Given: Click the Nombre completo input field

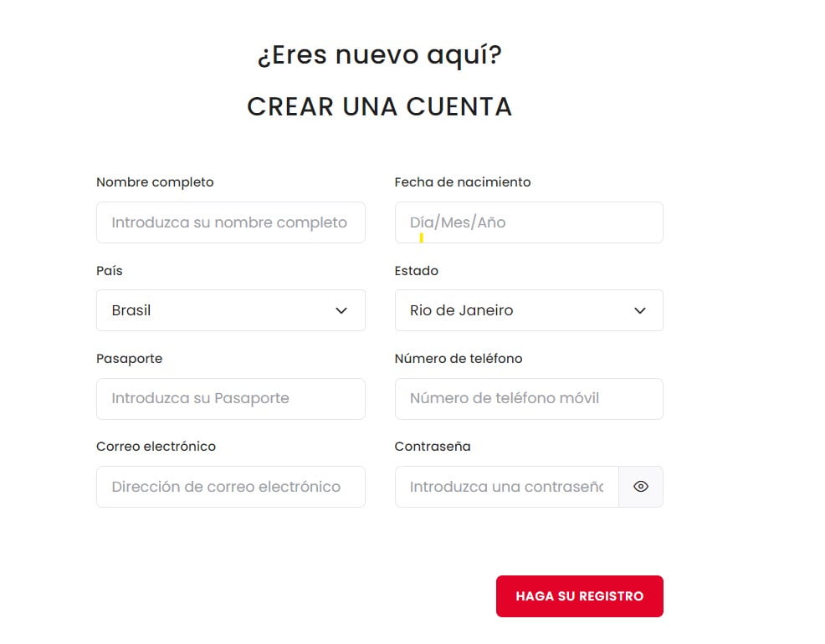Looking at the screenshot, I should tap(231, 222).
